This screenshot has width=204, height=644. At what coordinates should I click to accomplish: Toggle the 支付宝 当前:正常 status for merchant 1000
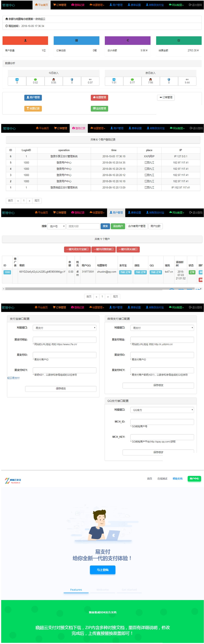point(125,272)
